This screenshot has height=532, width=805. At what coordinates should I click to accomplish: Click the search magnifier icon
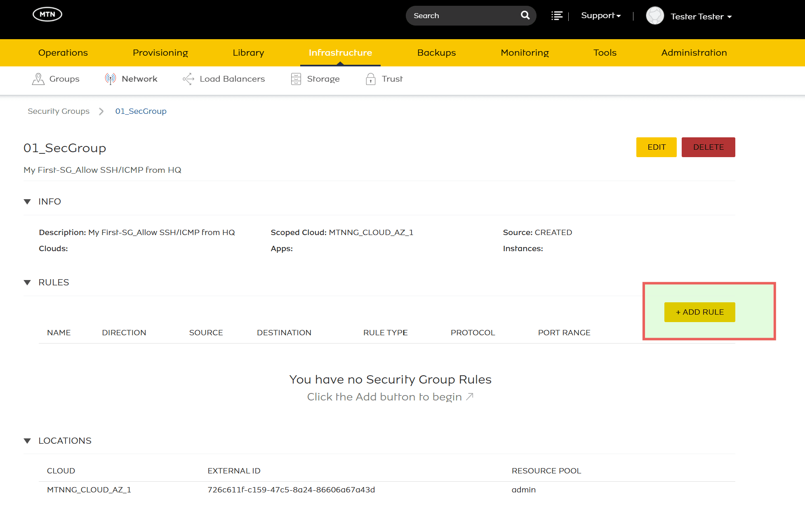tap(525, 15)
